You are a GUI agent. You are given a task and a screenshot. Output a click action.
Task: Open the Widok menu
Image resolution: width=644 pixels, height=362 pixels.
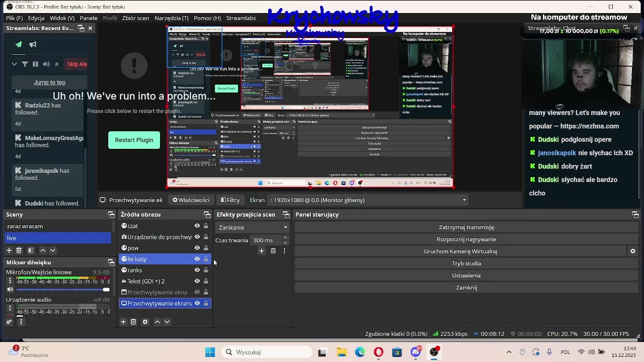(62, 18)
